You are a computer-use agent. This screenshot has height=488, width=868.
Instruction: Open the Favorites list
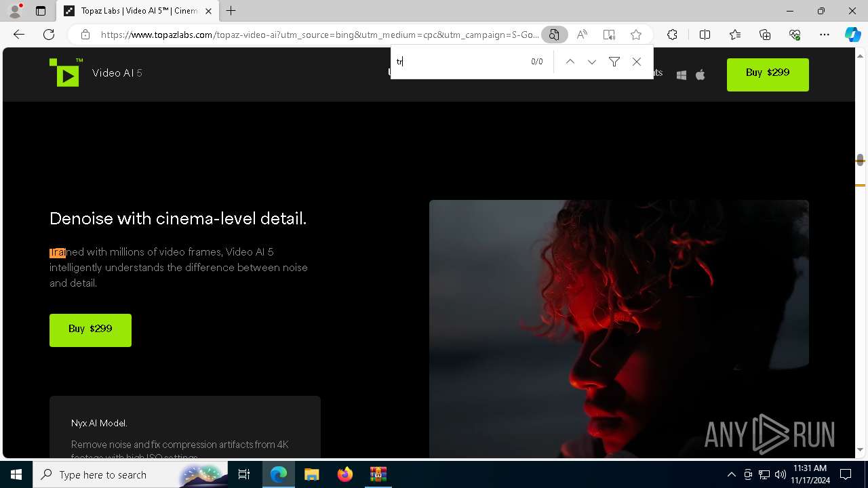click(x=735, y=35)
